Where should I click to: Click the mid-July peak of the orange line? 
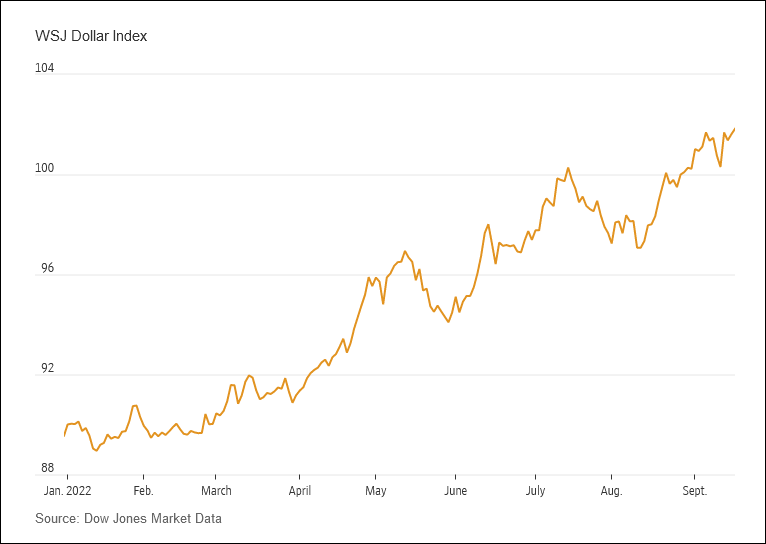coord(568,168)
